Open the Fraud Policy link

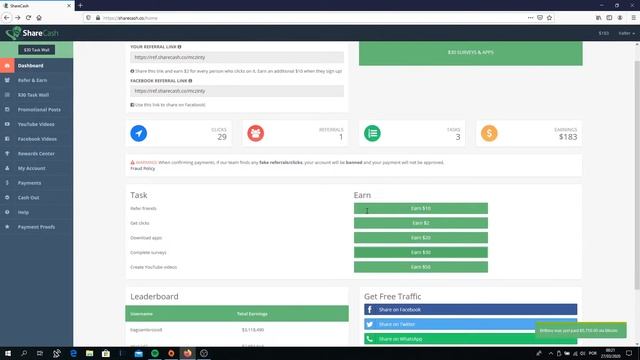pyautogui.click(x=142, y=169)
